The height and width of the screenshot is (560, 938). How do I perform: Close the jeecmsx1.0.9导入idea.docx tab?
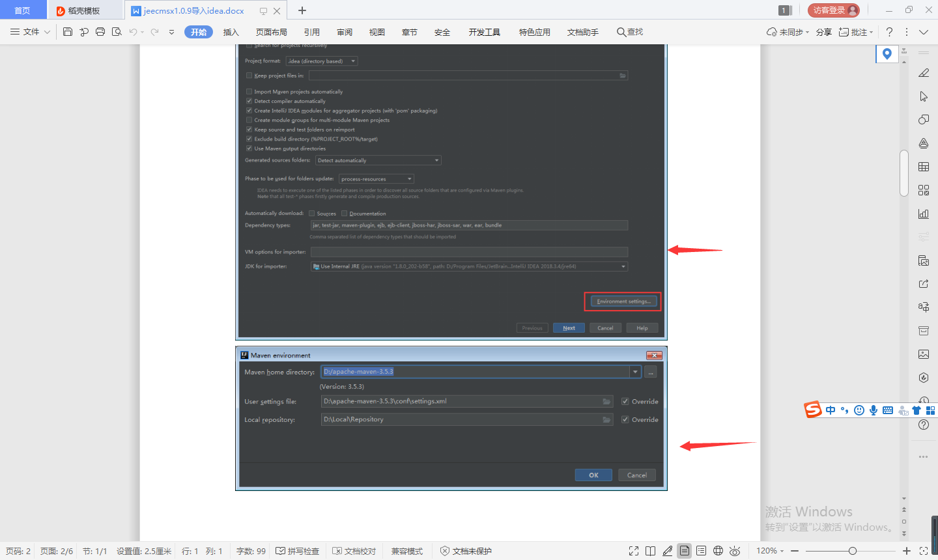pyautogui.click(x=277, y=10)
